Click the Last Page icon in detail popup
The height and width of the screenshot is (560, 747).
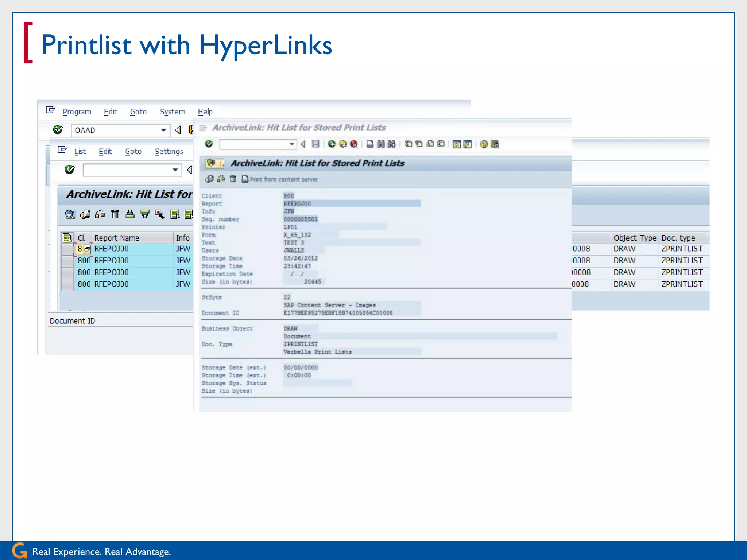(x=441, y=144)
